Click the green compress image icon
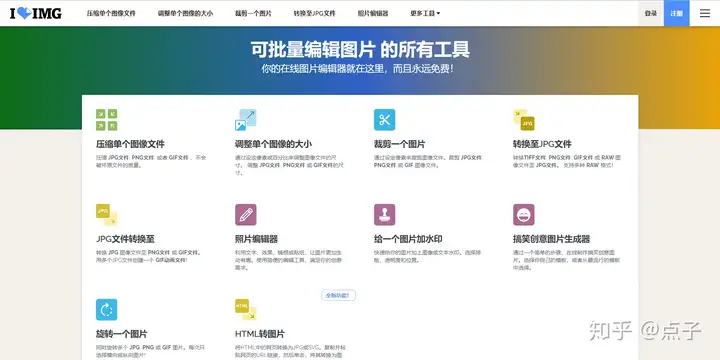This screenshot has width=720, height=360. pyautogui.click(x=107, y=120)
